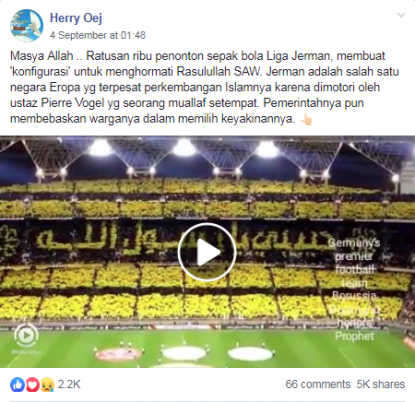The image size is (415, 402).
Task: Click the Arabic choreography banner in the video
Action: (187, 238)
